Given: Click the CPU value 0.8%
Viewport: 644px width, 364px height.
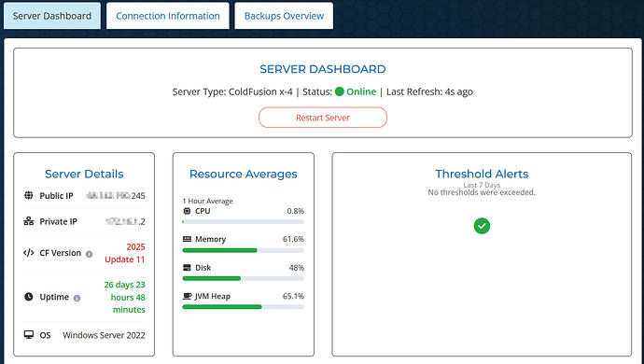Looking at the screenshot, I should [296, 211].
